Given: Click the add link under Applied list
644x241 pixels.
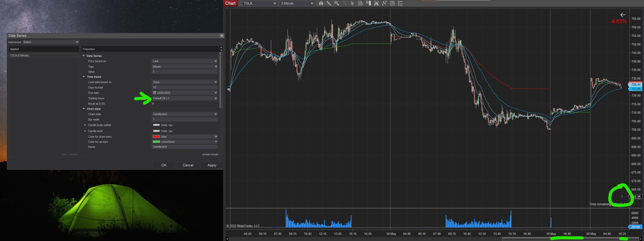Looking at the screenshot, I should tap(64, 154).
